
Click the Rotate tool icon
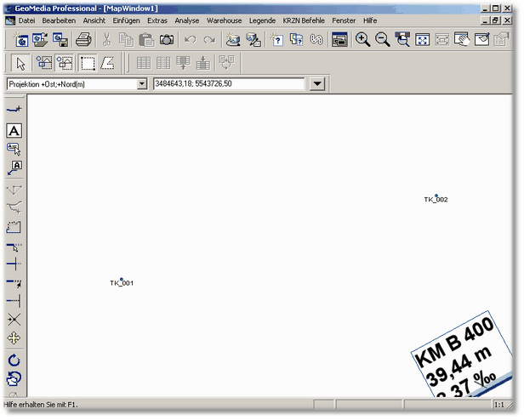click(14, 361)
